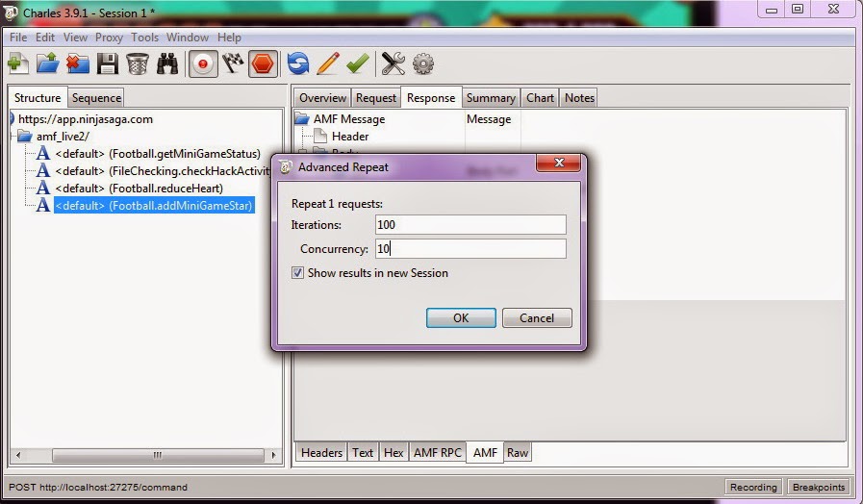Select the Request tab
Viewport: 863px width, 504px height.
click(376, 98)
